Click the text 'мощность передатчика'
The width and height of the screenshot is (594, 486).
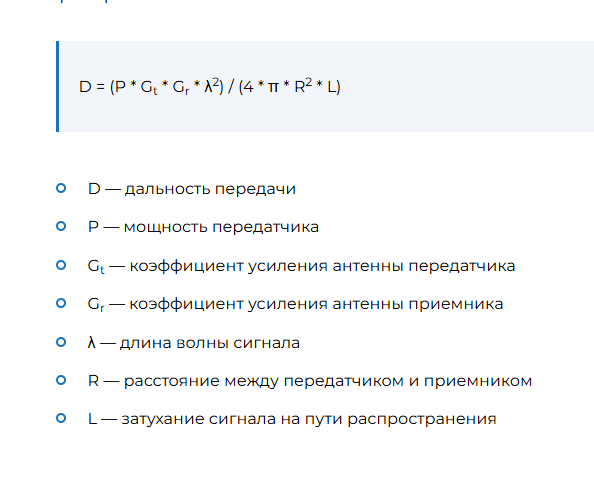[x=221, y=227]
